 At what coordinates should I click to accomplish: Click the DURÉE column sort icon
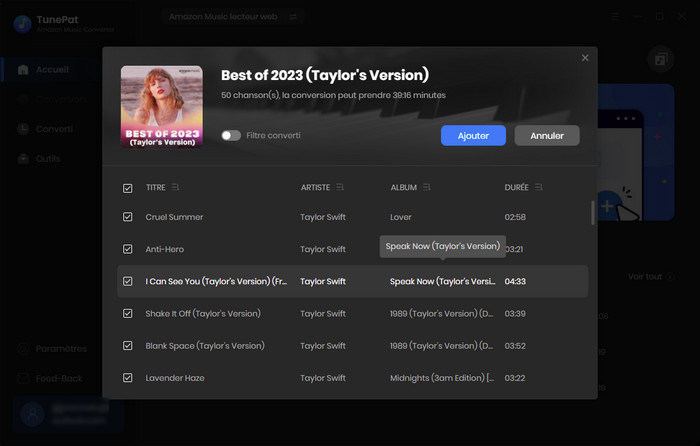(x=539, y=187)
